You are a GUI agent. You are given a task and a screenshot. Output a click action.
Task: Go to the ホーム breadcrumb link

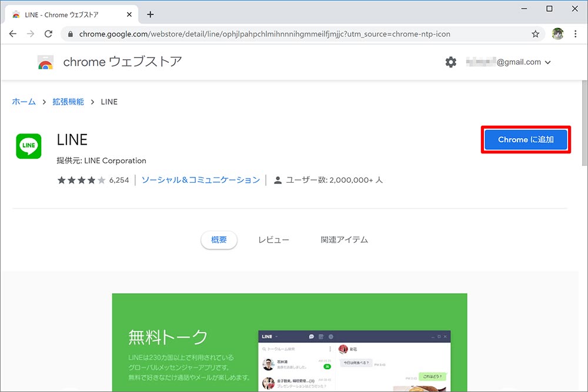click(24, 102)
